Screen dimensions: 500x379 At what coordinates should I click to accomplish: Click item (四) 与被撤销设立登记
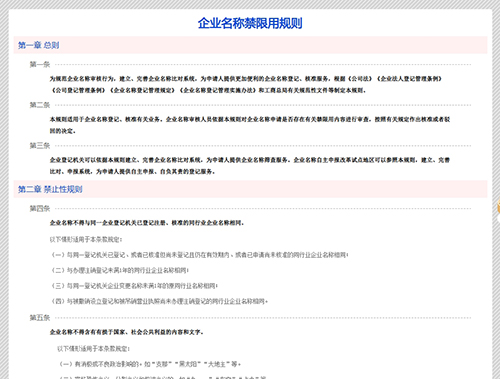pyautogui.click(x=159, y=301)
